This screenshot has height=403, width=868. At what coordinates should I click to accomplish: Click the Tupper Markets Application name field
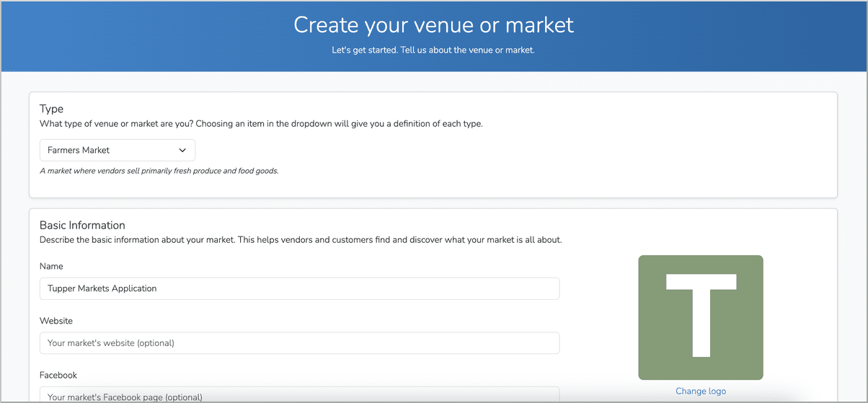[x=299, y=288]
